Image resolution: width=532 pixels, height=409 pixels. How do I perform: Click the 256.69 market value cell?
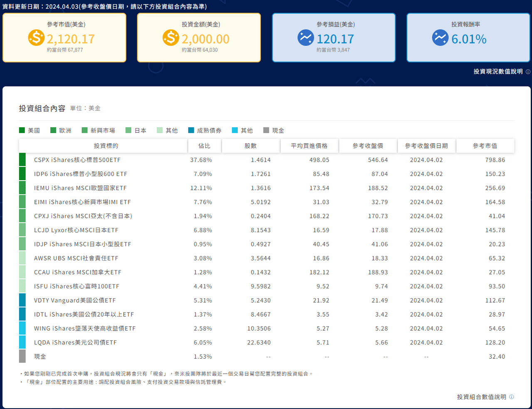pos(495,188)
